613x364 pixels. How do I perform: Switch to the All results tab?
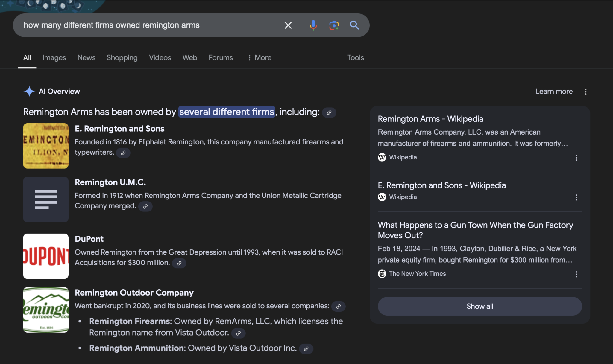[27, 58]
